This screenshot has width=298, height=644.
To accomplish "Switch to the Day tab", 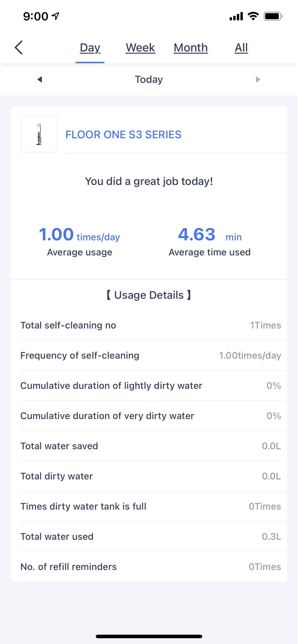I will pos(90,47).
